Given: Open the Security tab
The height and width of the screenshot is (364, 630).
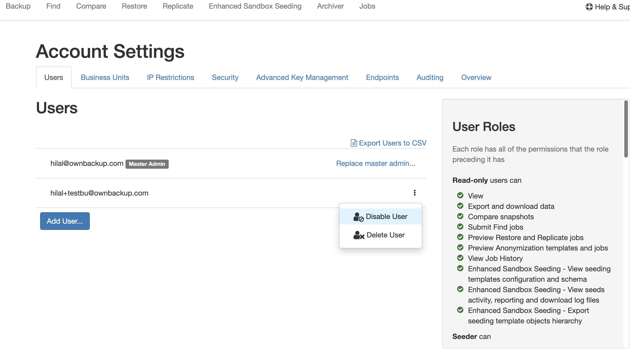Looking at the screenshot, I should pos(225,78).
